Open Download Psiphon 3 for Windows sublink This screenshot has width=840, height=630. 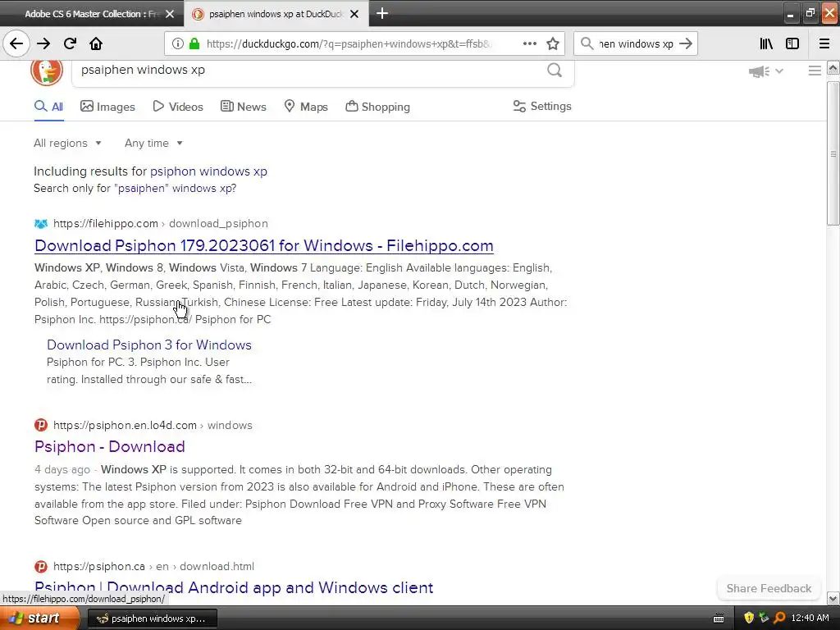(149, 345)
